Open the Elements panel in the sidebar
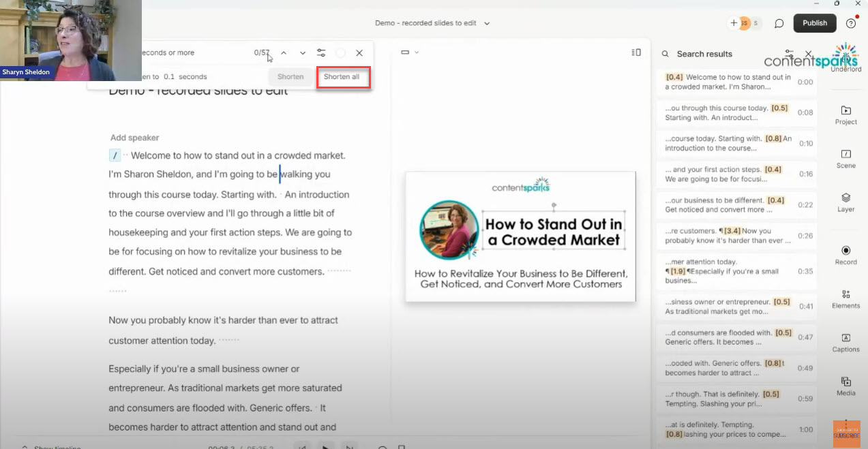 845,299
